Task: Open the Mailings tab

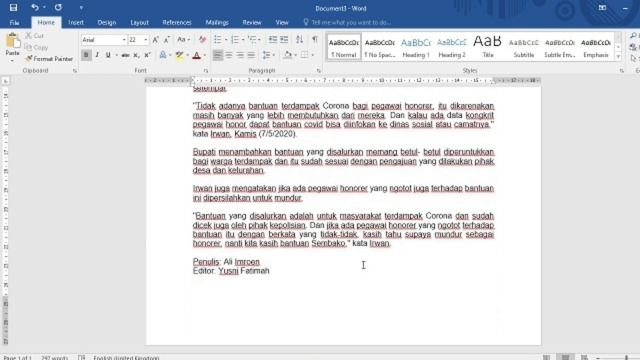Action: pyautogui.click(x=217, y=22)
